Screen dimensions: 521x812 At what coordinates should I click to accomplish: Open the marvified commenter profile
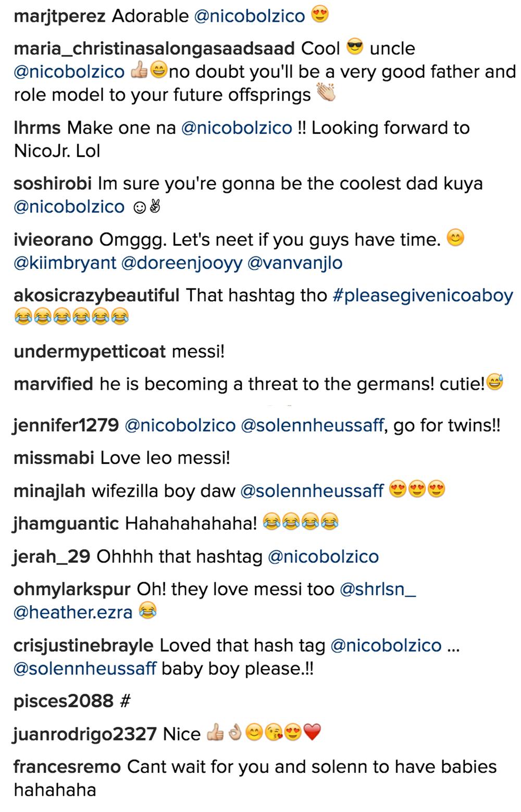coord(53,384)
